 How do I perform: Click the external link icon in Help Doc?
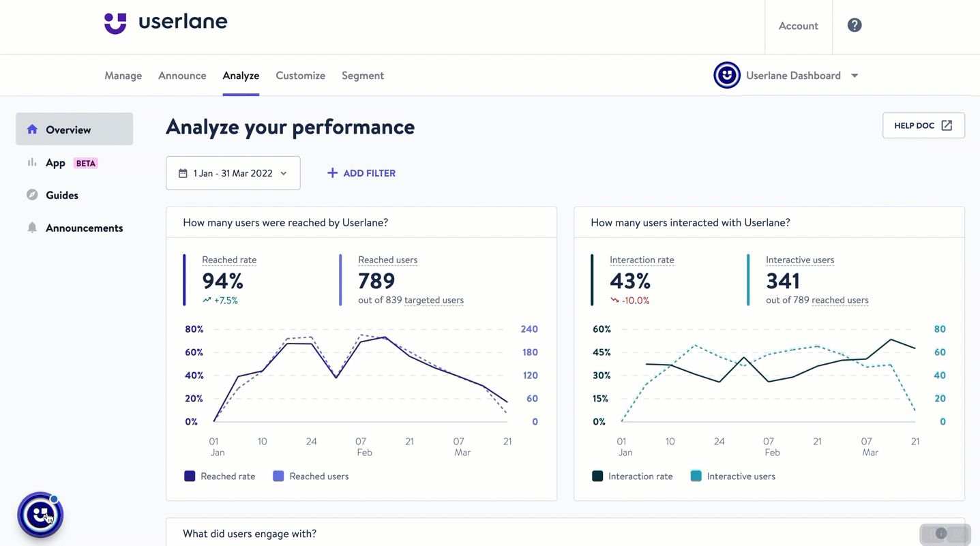pos(947,125)
